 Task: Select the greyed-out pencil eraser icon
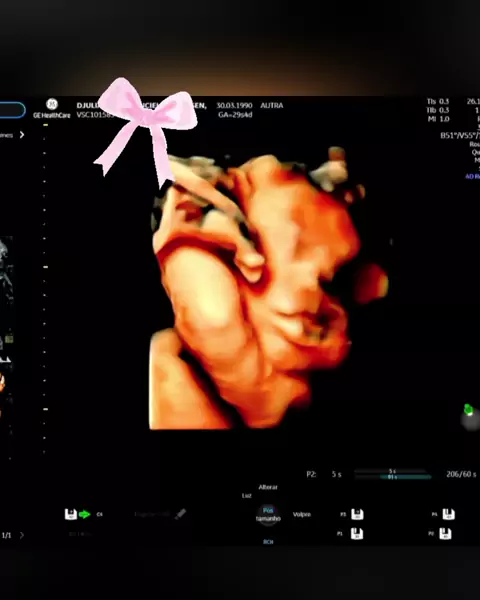click(x=180, y=514)
